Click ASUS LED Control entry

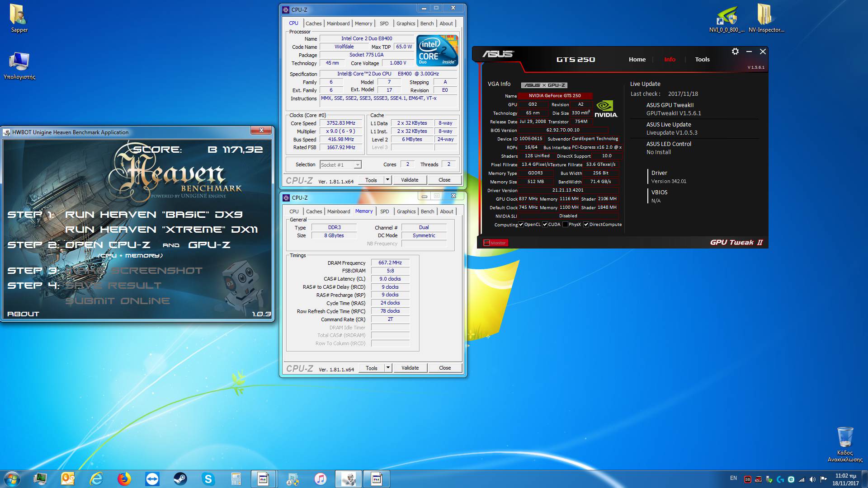[669, 148]
